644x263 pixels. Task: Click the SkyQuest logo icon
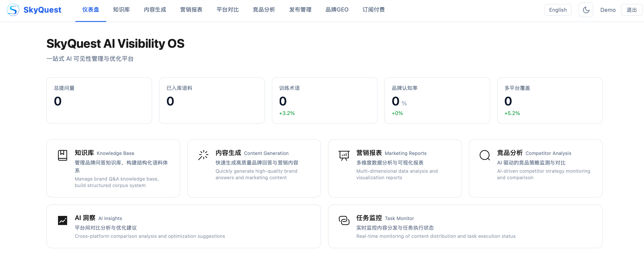click(x=13, y=10)
